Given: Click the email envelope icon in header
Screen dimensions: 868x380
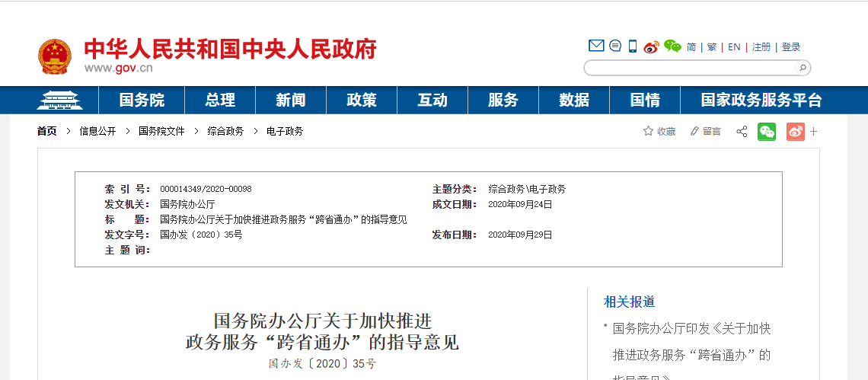Looking at the screenshot, I should point(596,46).
